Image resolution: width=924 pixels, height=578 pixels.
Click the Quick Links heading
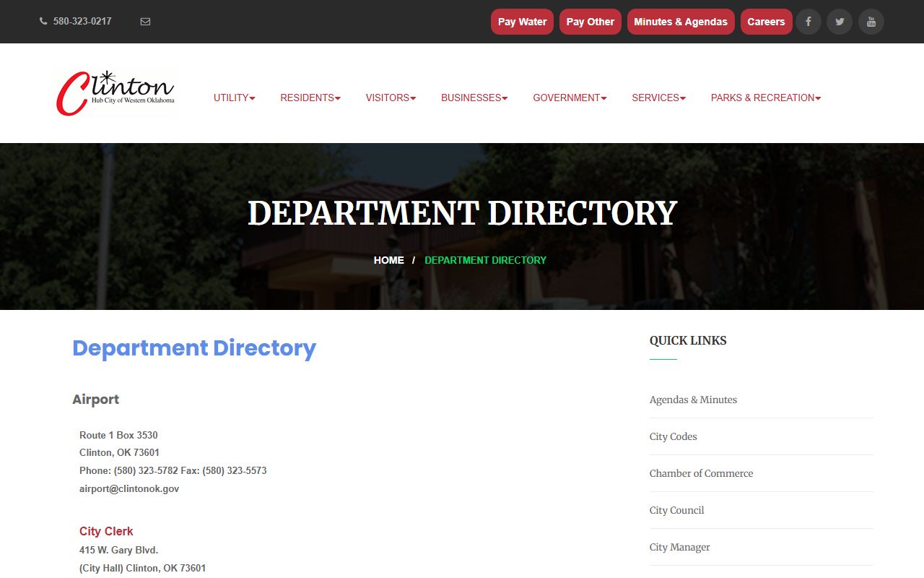point(688,340)
